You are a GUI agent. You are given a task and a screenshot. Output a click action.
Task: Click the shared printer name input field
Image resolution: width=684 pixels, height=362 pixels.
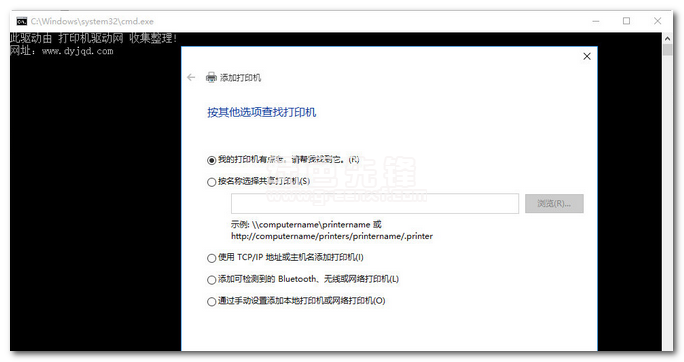click(375, 204)
